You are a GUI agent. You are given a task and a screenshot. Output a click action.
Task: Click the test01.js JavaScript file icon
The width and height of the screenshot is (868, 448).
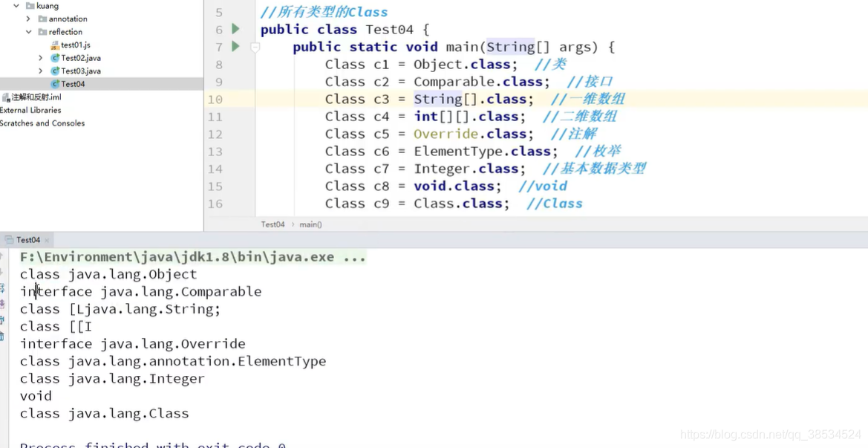pyautogui.click(x=55, y=45)
